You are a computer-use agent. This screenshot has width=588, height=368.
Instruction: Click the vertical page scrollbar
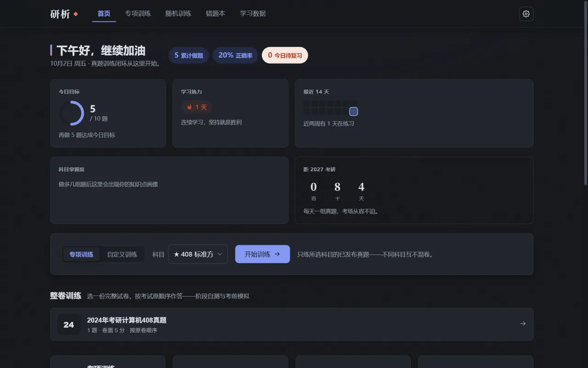585,94
